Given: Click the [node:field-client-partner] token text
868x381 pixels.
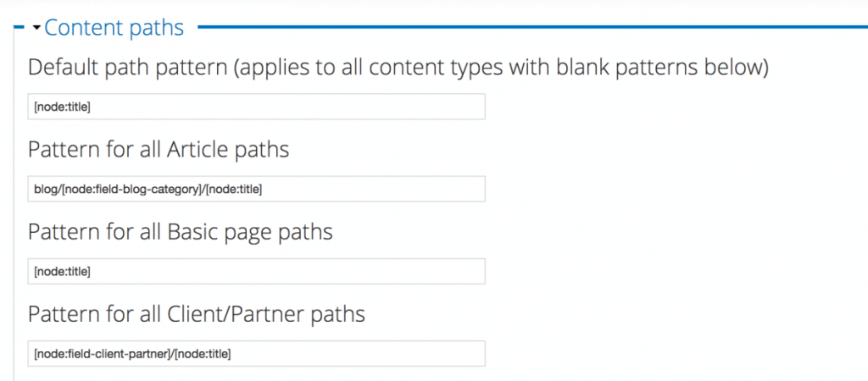Looking at the screenshot, I should click(x=103, y=354).
